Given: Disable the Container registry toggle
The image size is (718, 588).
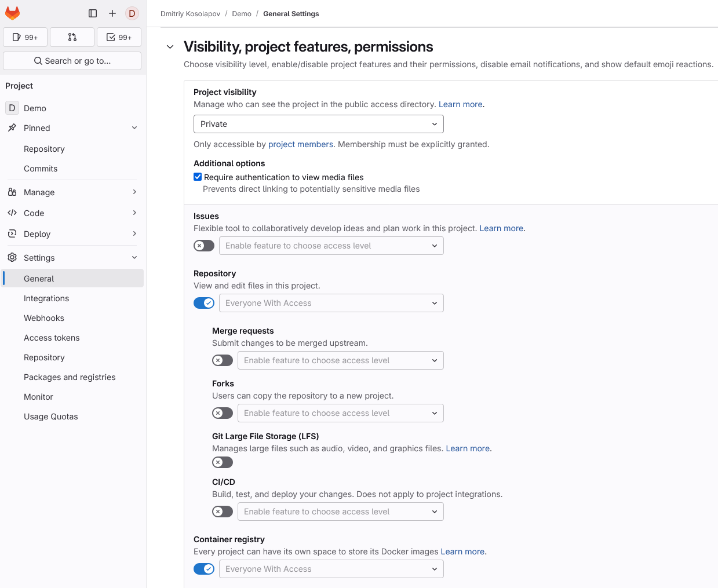Looking at the screenshot, I should (x=204, y=569).
